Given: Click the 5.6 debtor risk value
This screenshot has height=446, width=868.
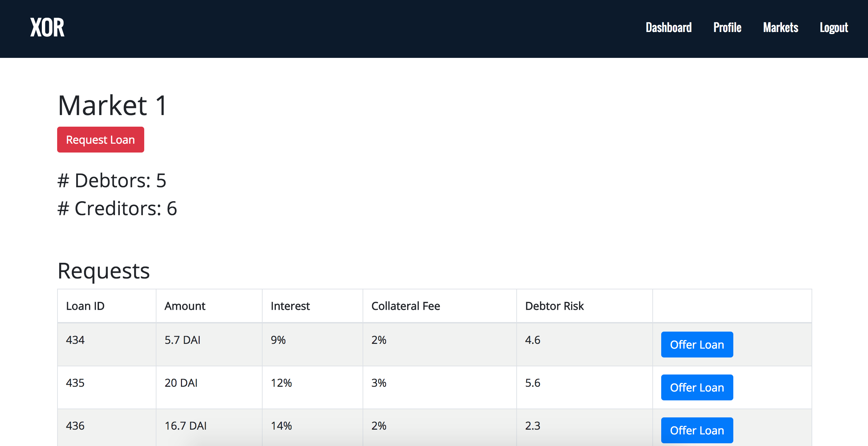Looking at the screenshot, I should (x=532, y=383).
